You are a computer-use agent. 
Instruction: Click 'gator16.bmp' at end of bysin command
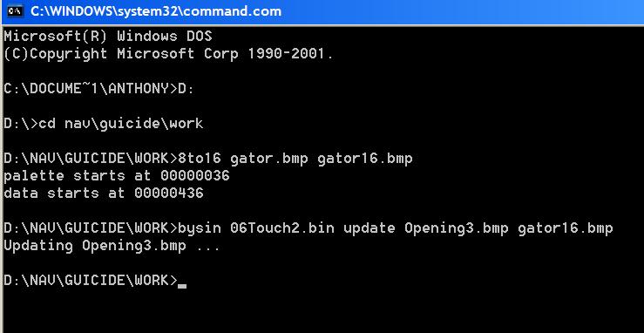point(566,228)
